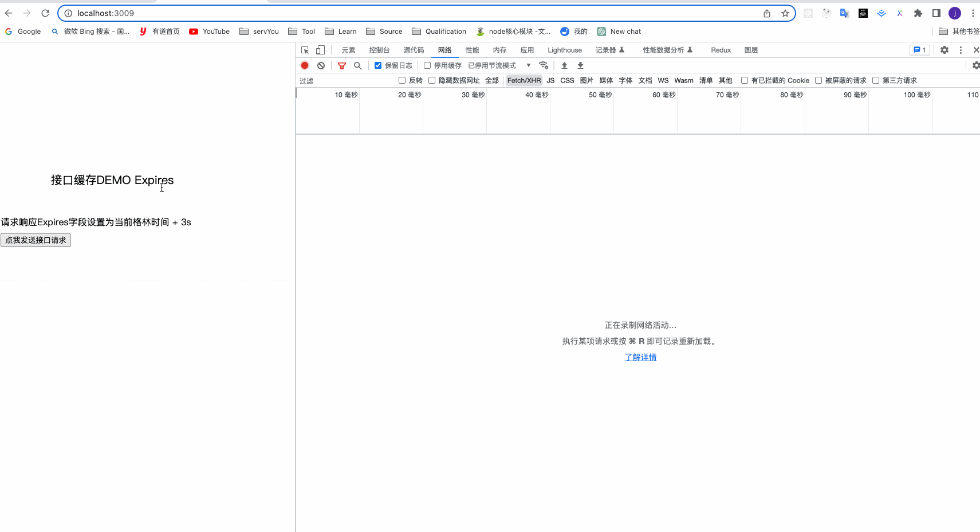The width and height of the screenshot is (980, 532).
Task: Uncheck the 保留日志 preserve log checkbox
Action: (378, 65)
